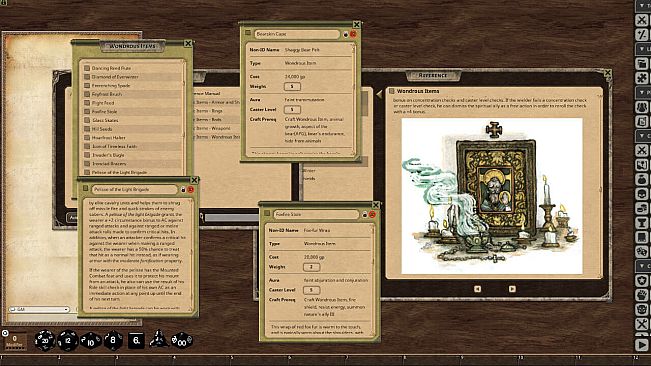
Task: Open the characters sidebar icon
Action: point(642,107)
